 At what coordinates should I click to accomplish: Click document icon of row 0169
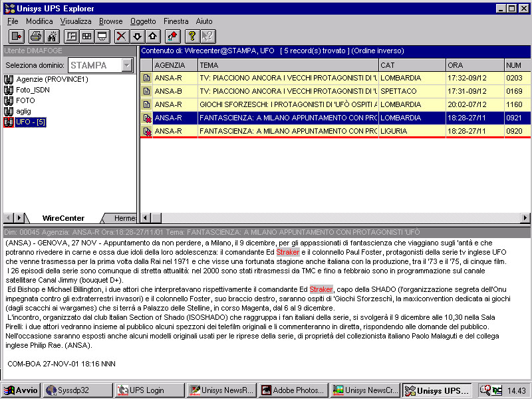point(146,91)
